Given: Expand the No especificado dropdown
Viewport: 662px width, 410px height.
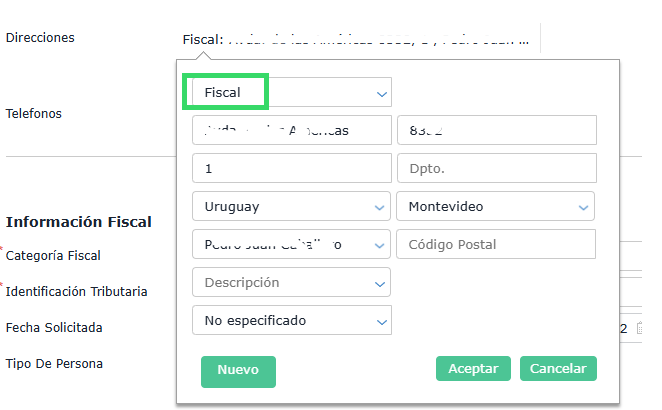Looking at the screenshot, I should (291, 320).
